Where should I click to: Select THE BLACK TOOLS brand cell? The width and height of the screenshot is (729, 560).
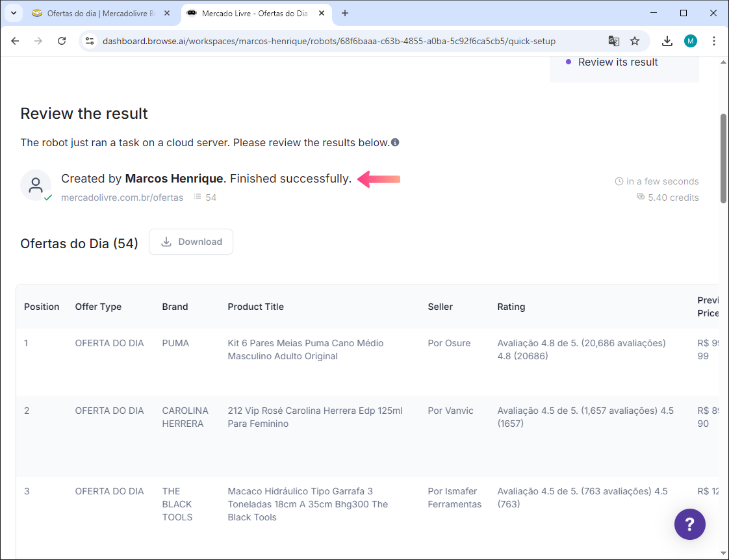(x=177, y=504)
